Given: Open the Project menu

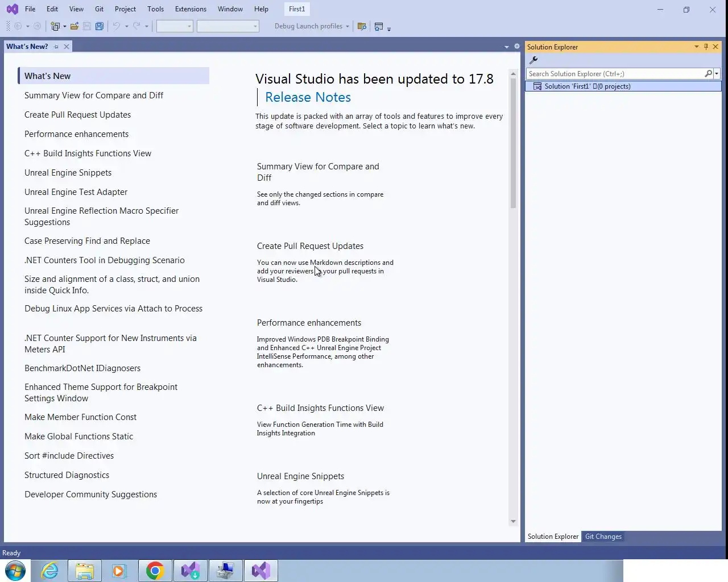Looking at the screenshot, I should 125,9.
